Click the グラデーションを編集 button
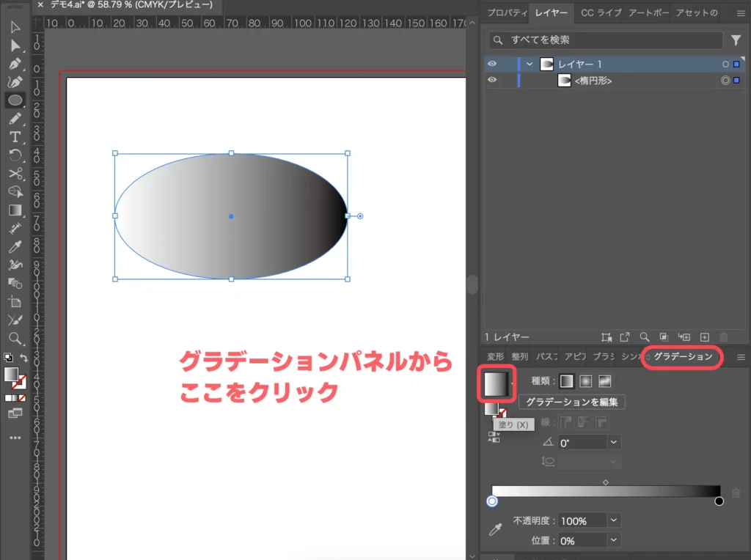Screen dimensions: 751x560 (x=571, y=402)
